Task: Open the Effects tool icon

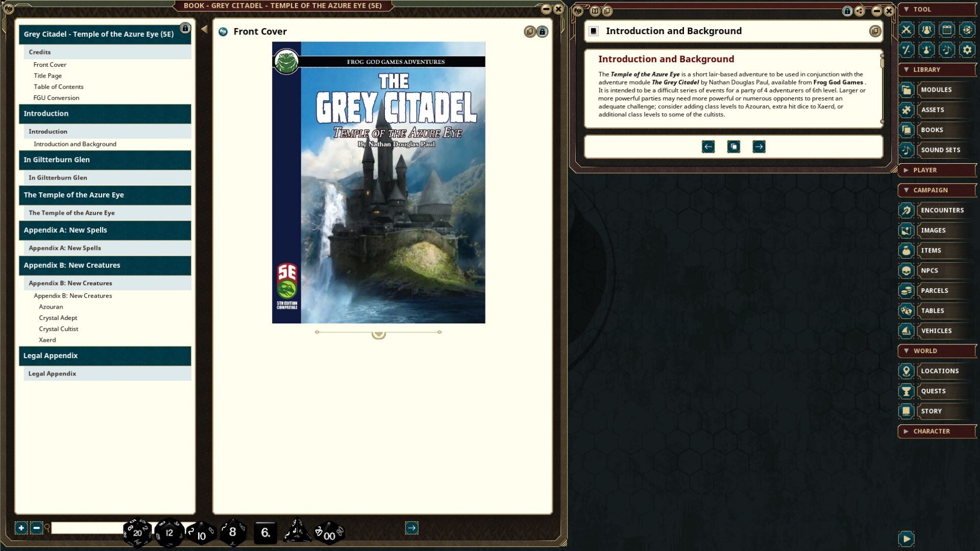Action: point(927,50)
